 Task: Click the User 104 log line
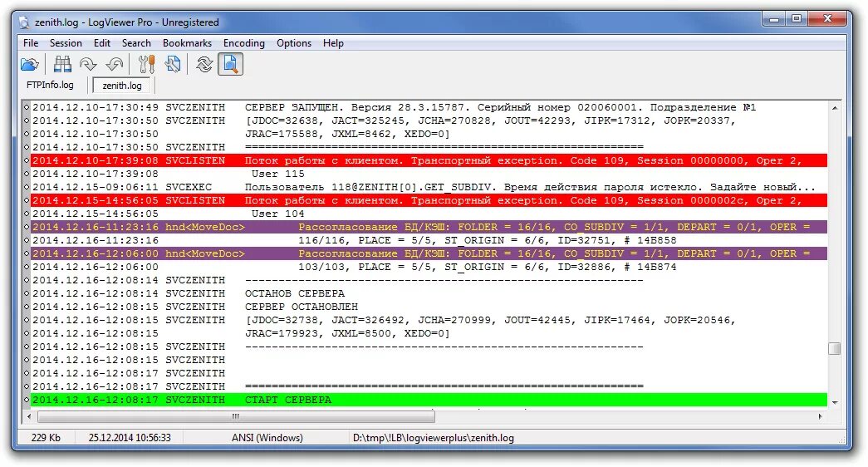[x=429, y=214]
